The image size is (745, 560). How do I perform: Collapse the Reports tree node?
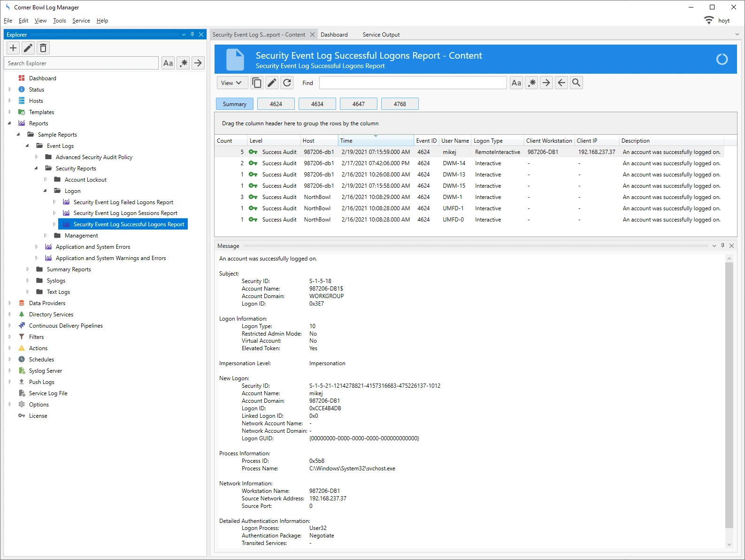click(x=10, y=123)
